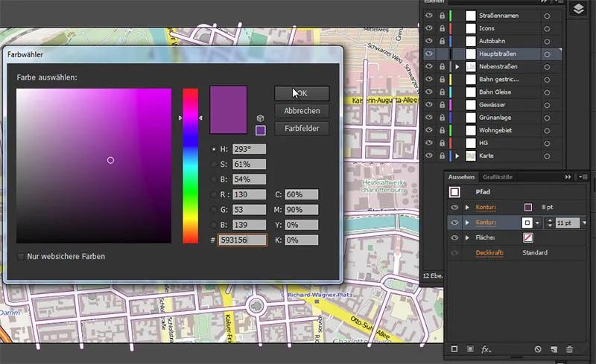Click the orange Kontur link in the 11 pt Kontur row
Image resolution: width=596 pixels, height=364 pixels.
click(486, 223)
